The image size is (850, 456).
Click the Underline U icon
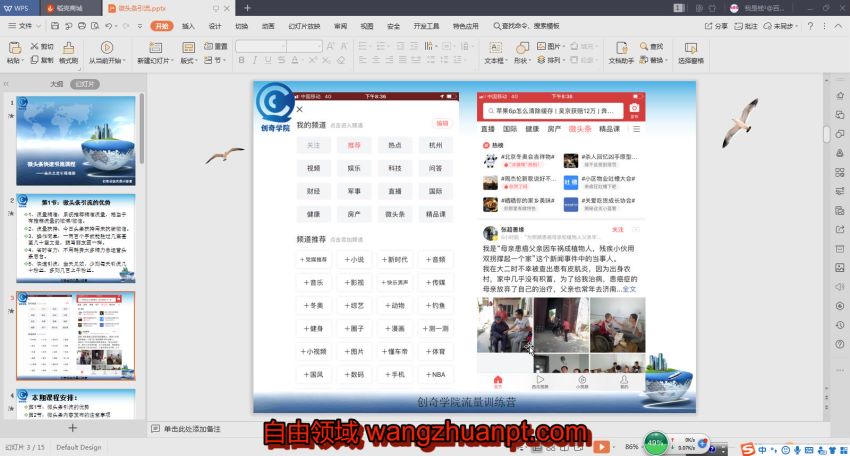click(268, 60)
